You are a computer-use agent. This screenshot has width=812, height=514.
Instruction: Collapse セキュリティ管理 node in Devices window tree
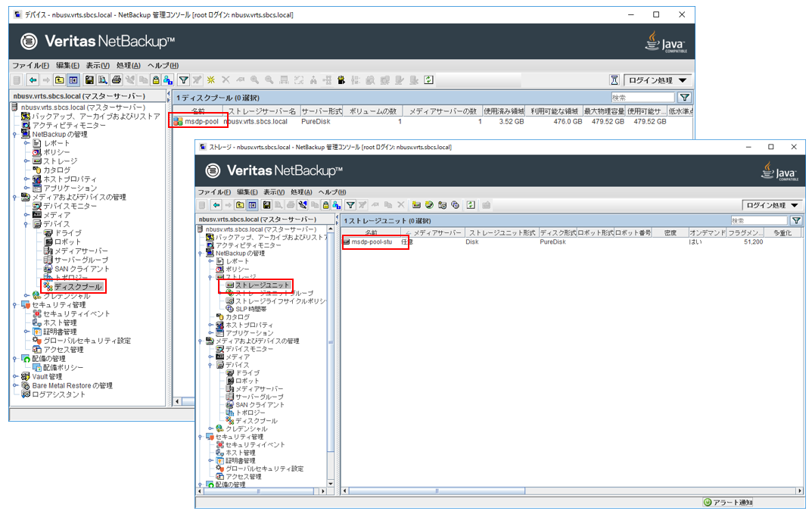coord(14,305)
